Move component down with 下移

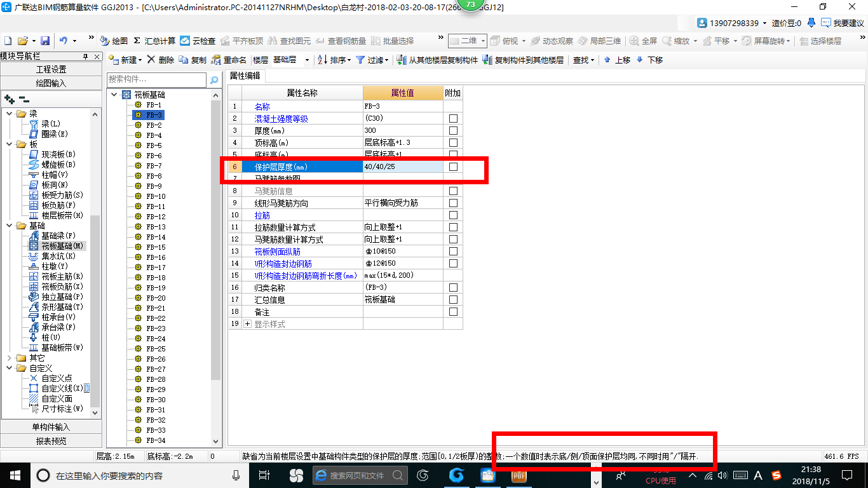tap(649, 60)
